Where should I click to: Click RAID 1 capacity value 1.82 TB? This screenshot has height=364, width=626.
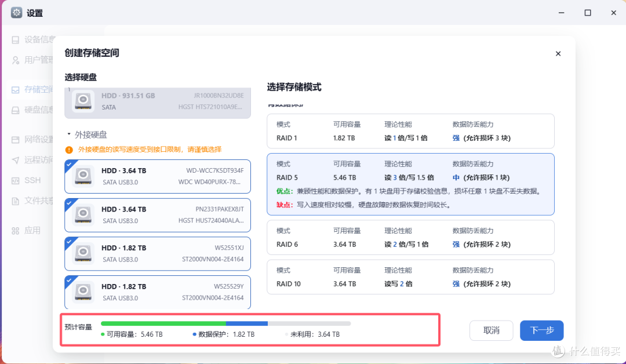(344, 138)
